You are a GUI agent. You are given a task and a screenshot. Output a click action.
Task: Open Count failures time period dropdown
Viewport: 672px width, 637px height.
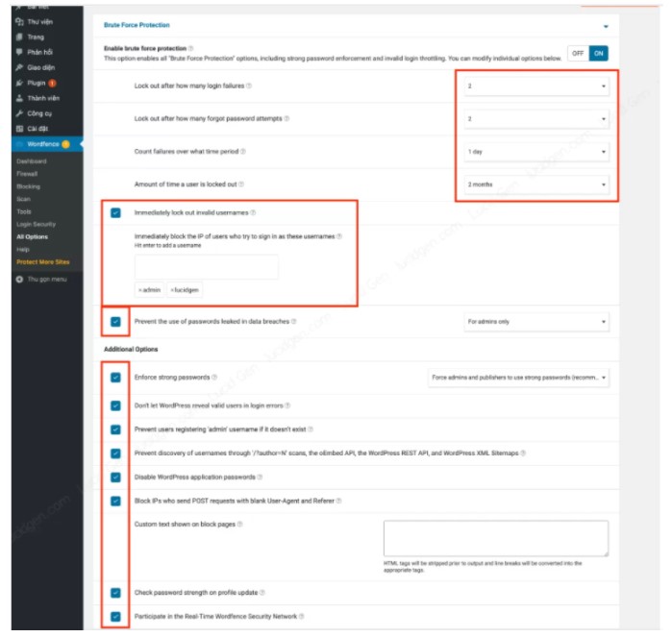535,152
